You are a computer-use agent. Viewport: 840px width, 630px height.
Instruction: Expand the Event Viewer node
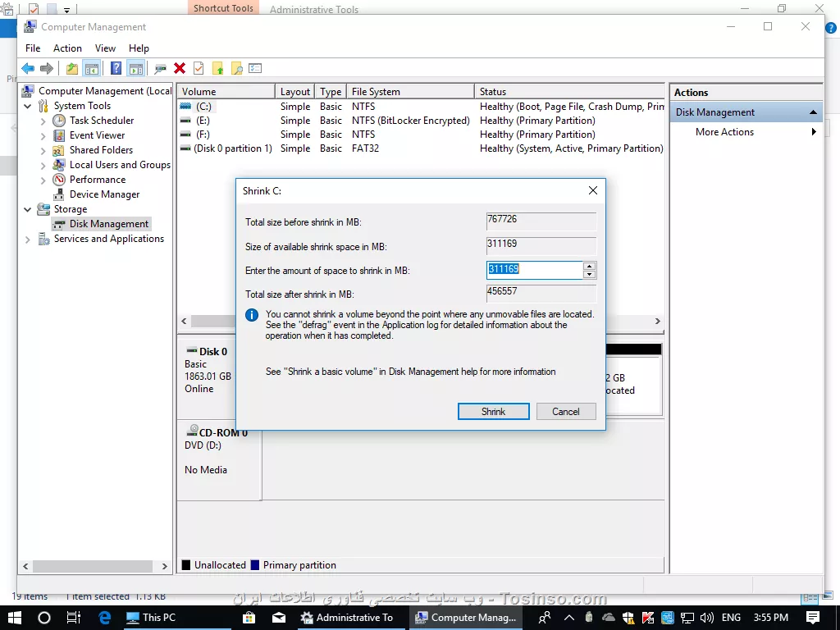pos(43,135)
